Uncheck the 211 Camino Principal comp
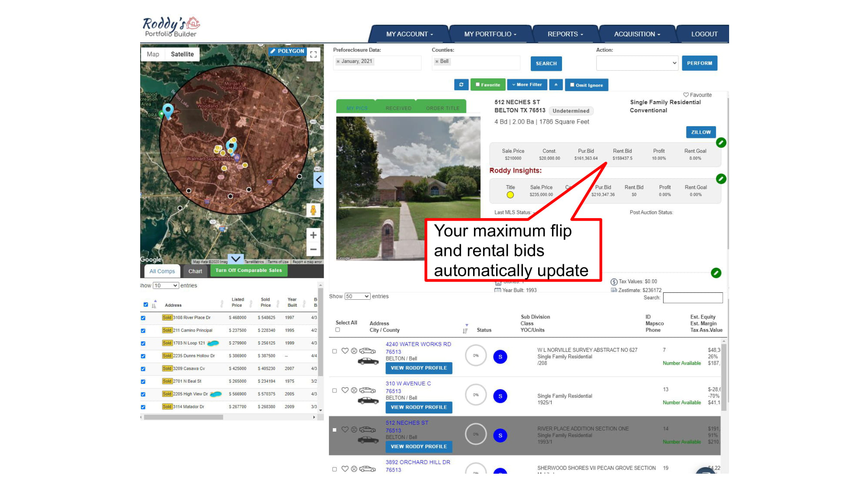Viewport: 868px width, 488px height. 143,331
